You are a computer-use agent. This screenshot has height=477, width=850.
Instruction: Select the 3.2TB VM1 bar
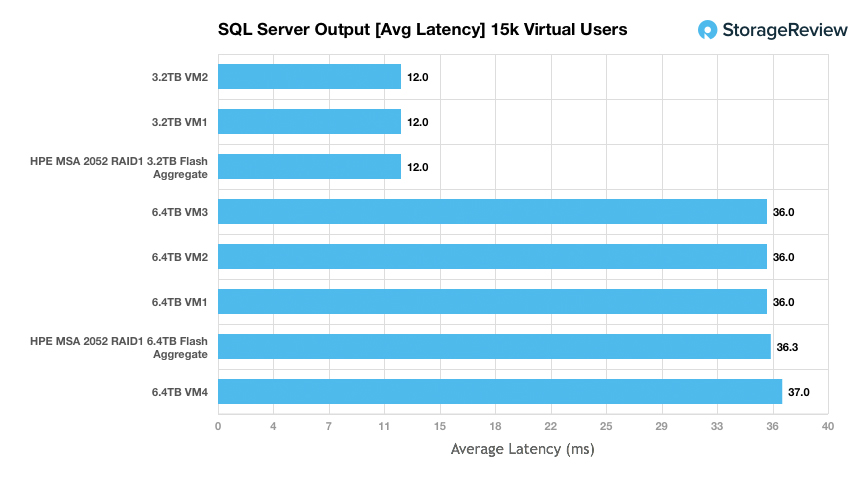tap(310, 121)
